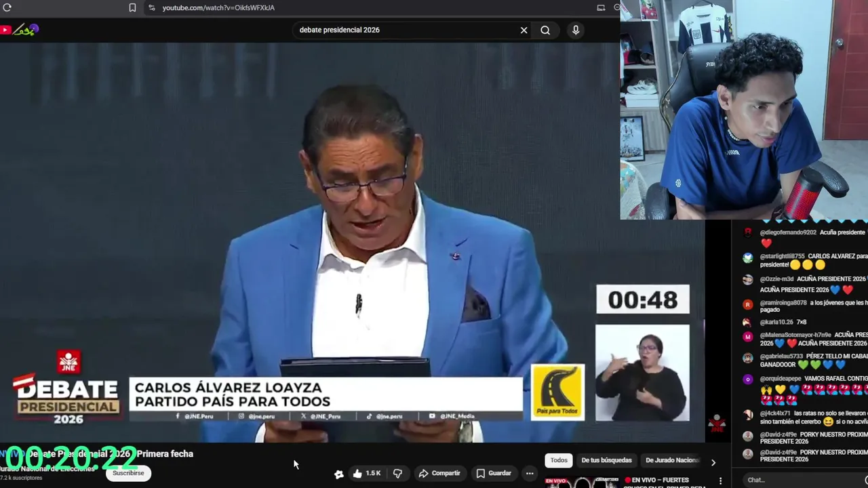The image size is (868, 488).
Task: Save the video with Guardar
Action: pos(494,473)
